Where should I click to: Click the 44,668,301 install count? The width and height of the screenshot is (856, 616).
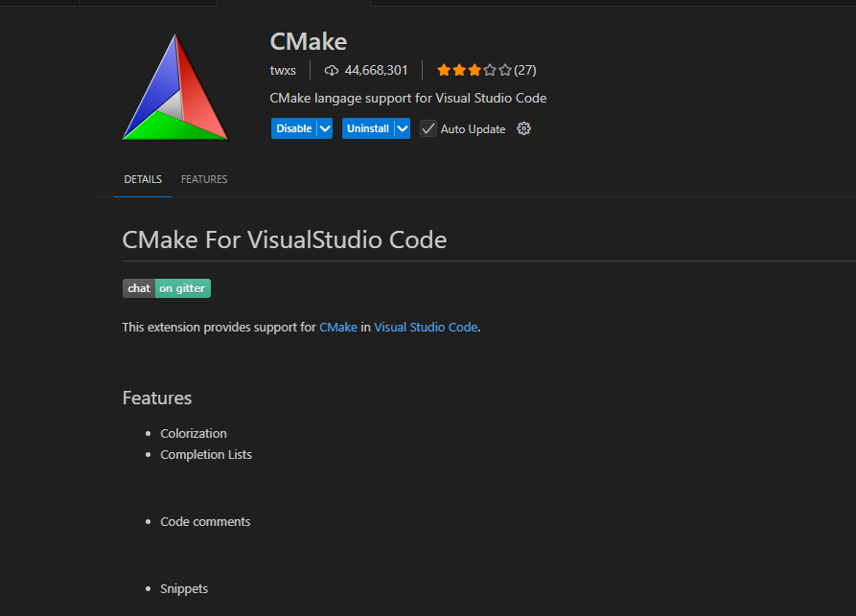376,70
